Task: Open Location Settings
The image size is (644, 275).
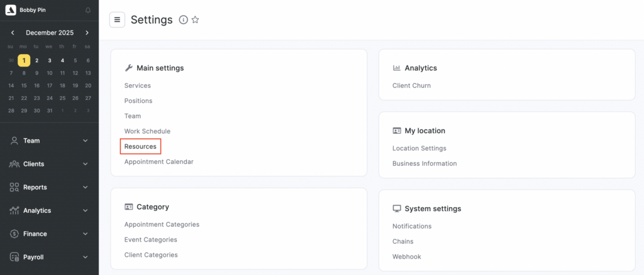Action: (419, 148)
